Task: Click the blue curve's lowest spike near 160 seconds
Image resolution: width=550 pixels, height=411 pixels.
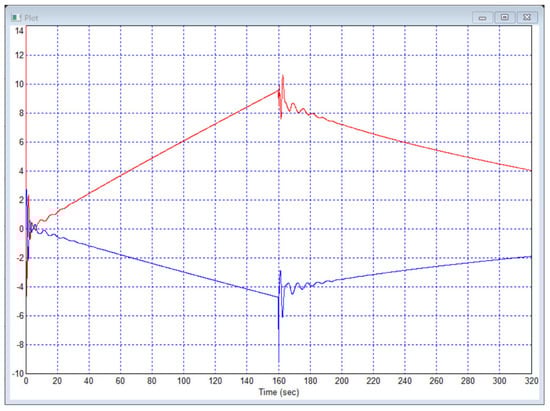Action: tap(279, 361)
